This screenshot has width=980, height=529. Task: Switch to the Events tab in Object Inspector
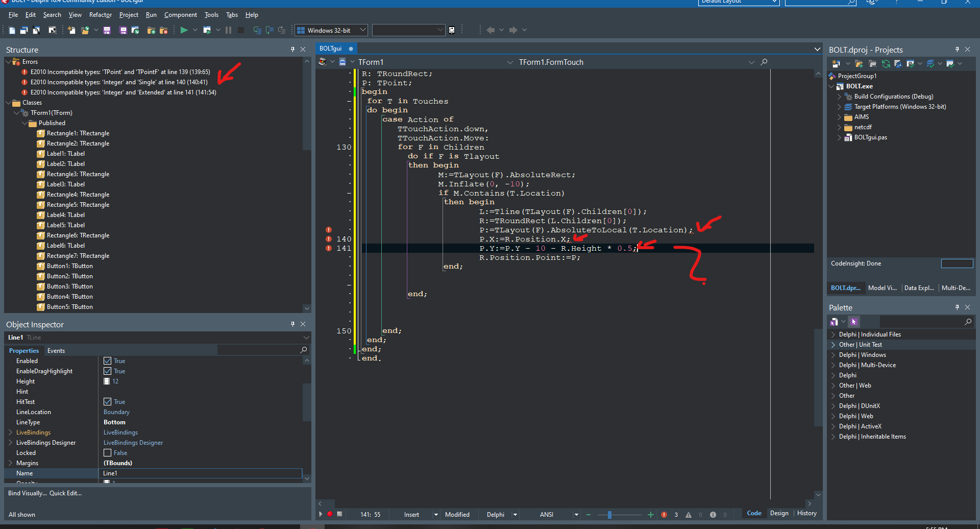56,351
